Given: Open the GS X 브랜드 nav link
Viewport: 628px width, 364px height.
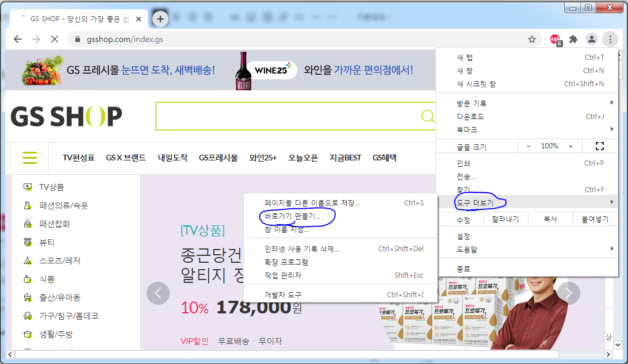Looking at the screenshot, I should 126,158.
